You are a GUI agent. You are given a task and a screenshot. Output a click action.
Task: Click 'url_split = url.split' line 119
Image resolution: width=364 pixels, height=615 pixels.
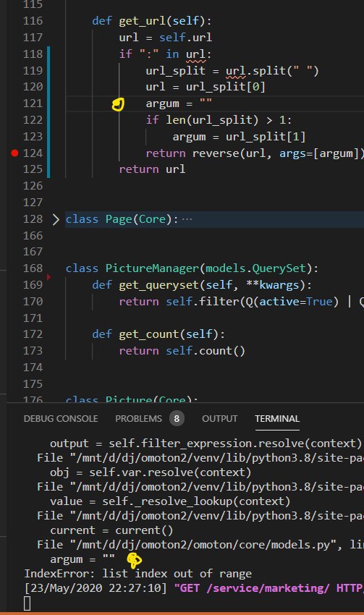(232, 71)
